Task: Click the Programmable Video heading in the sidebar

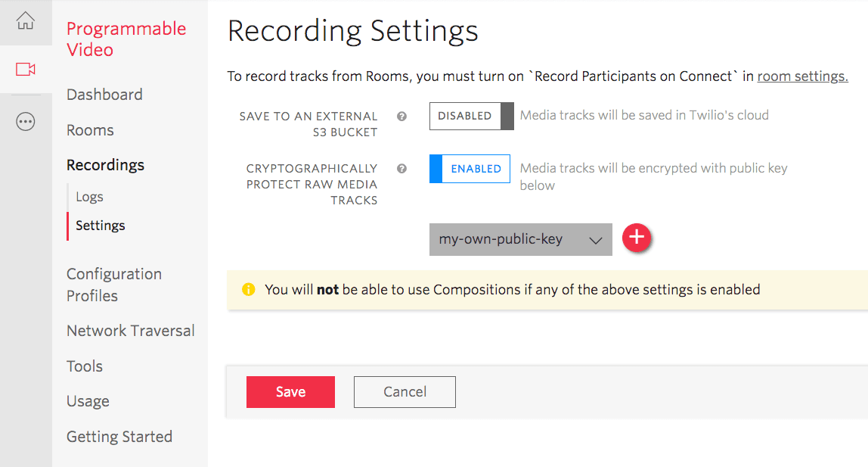Action: tap(126, 39)
